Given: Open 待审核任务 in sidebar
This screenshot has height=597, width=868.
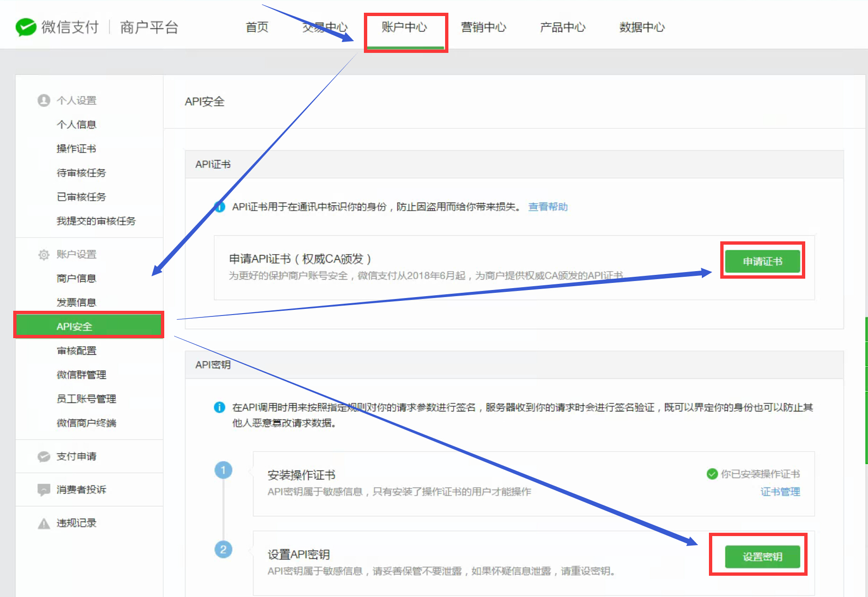Looking at the screenshot, I should click(81, 173).
